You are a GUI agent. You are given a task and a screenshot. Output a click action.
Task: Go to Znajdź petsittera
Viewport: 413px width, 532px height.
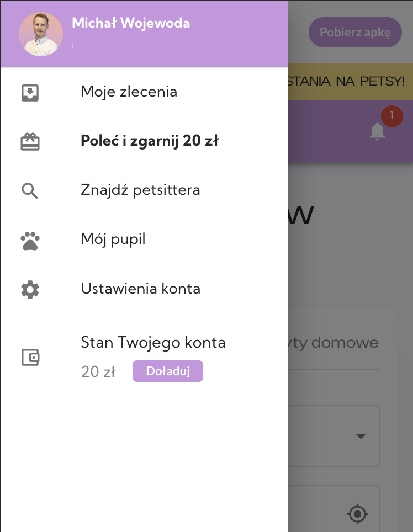coord(140,190)
